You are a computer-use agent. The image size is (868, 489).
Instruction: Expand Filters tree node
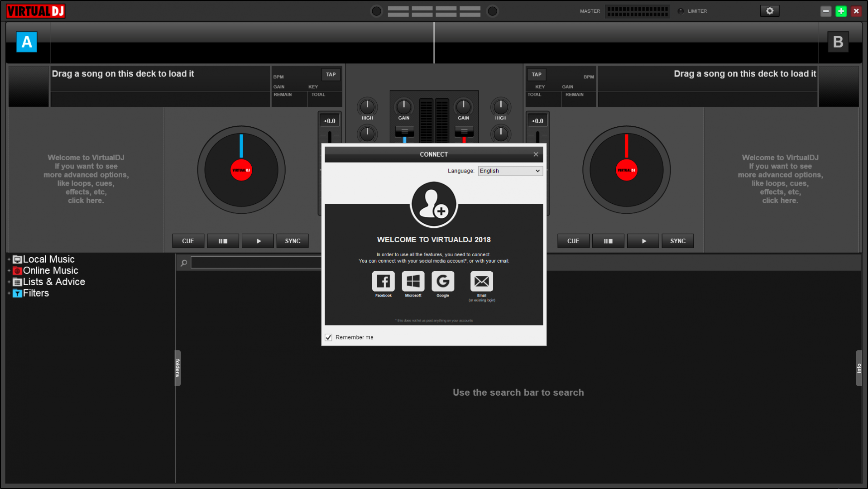(x=9, y=293)
